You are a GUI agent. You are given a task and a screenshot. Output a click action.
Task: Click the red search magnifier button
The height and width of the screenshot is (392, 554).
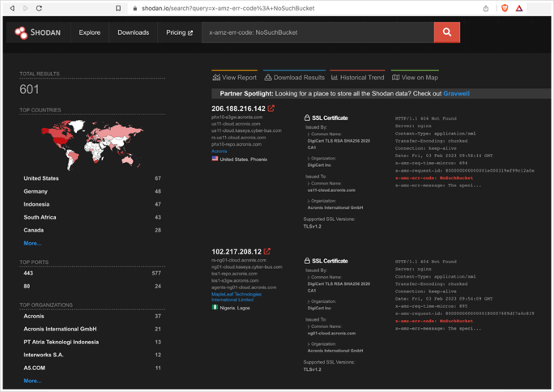(446, 32)
